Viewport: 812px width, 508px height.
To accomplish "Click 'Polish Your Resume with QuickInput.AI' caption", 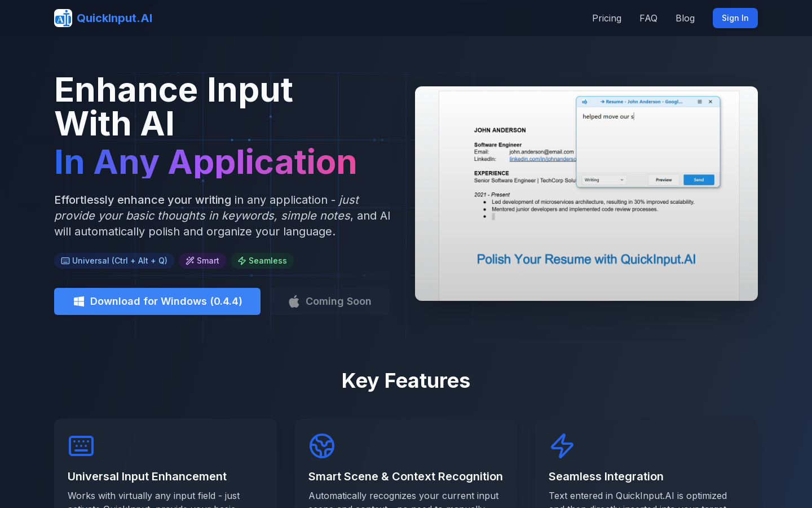I will [x=586, y=259].
